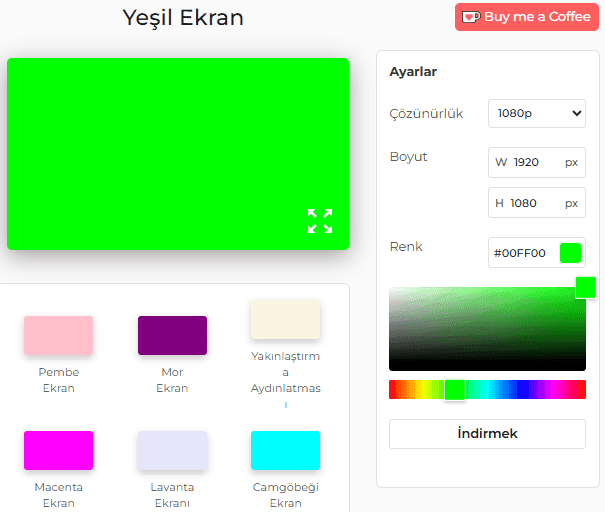Click the Renk label
Screen dimensions: 605x512
(x=406, y=247)
